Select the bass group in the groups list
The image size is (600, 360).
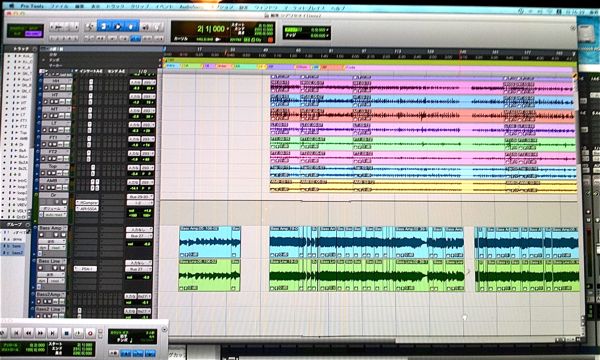tap(16, 246)
